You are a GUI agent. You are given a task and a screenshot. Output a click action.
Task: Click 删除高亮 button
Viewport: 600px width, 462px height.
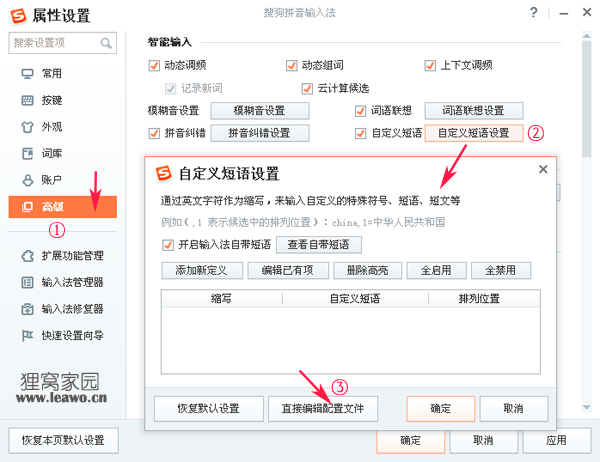tap(368, 271)
